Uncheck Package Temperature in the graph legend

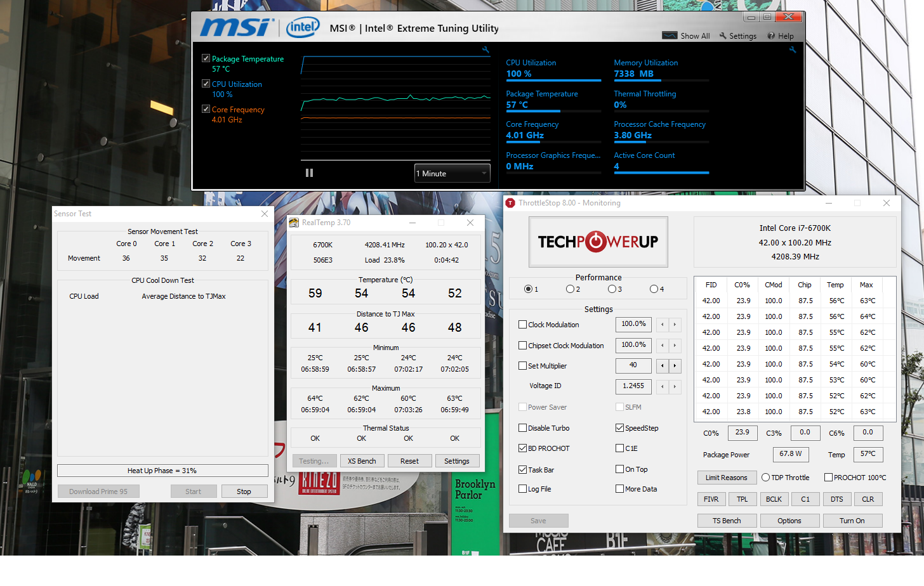[x=206, y=58]
